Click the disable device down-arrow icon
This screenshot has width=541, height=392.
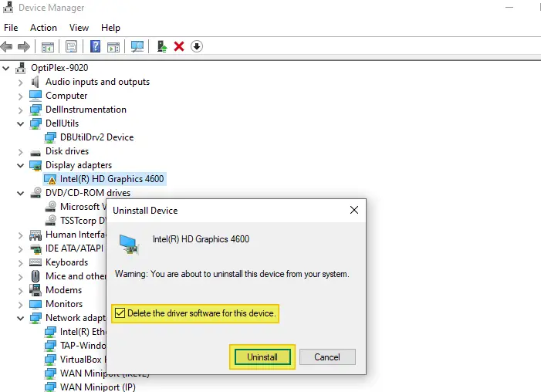pyautogui.click(x=197, y=46)
